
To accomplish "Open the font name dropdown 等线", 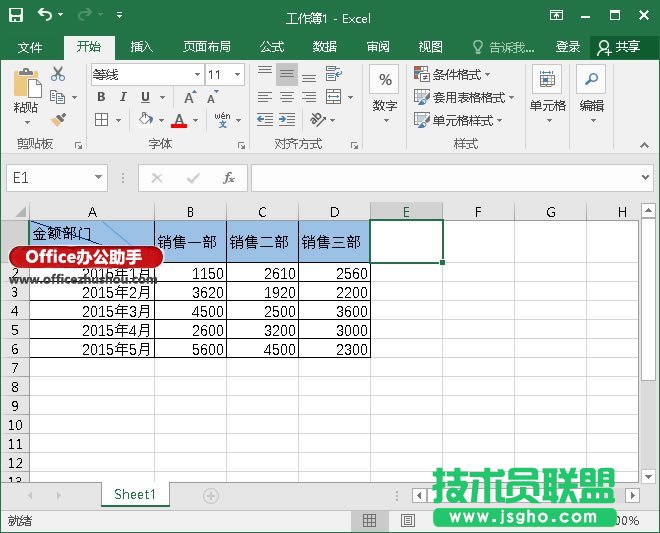I will pyautogui.click(x=197, y=75).
